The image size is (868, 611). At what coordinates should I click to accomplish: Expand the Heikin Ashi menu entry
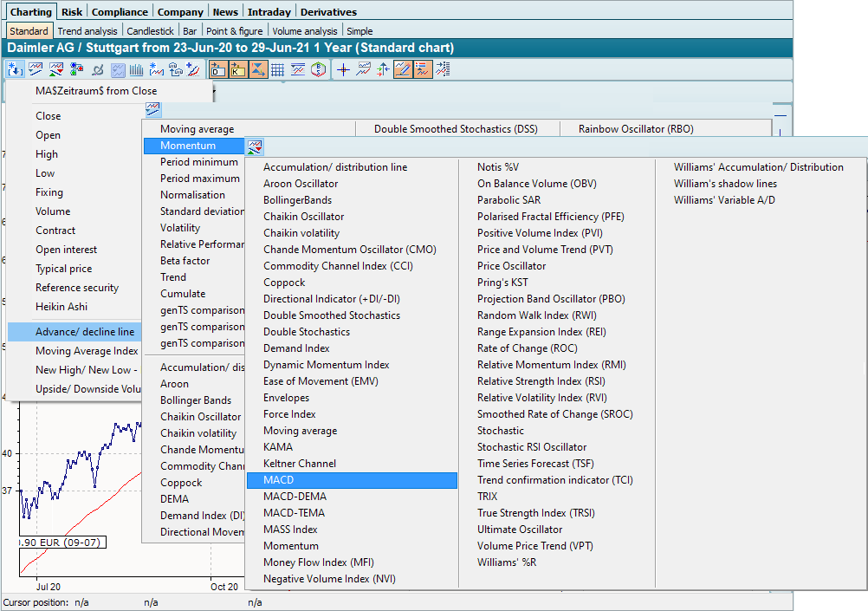click(x=61, y=307)
